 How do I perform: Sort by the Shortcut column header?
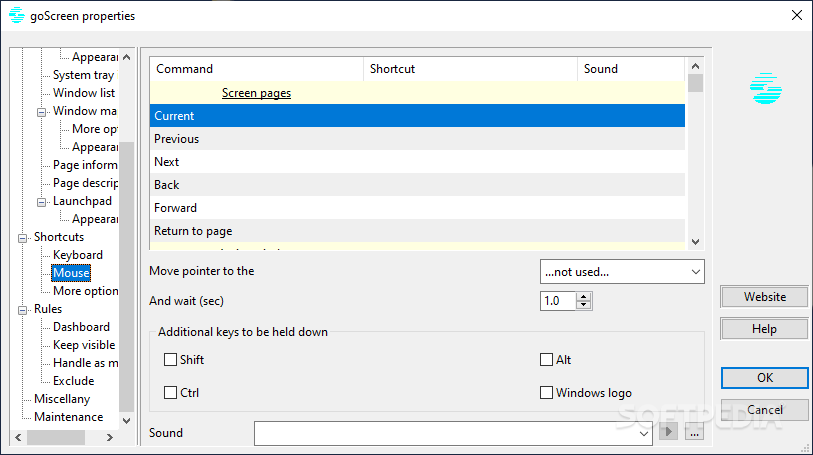(470, 69)
